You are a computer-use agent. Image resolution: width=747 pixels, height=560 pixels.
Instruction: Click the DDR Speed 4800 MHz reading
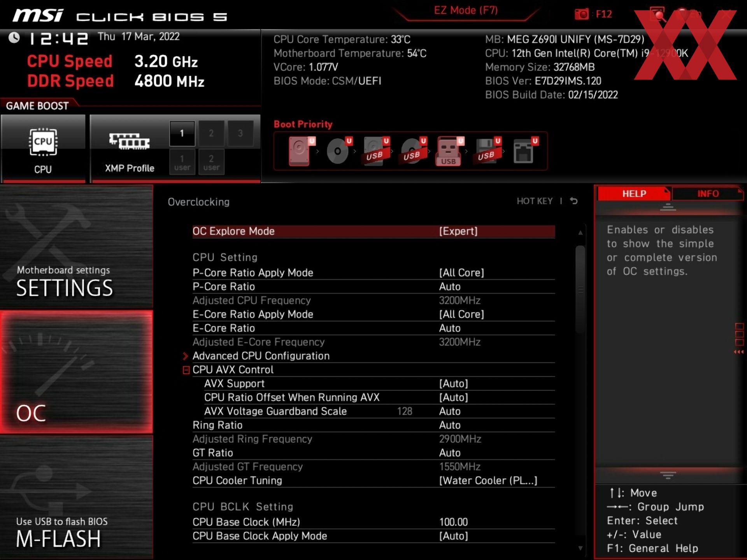(x=116, y=81)
